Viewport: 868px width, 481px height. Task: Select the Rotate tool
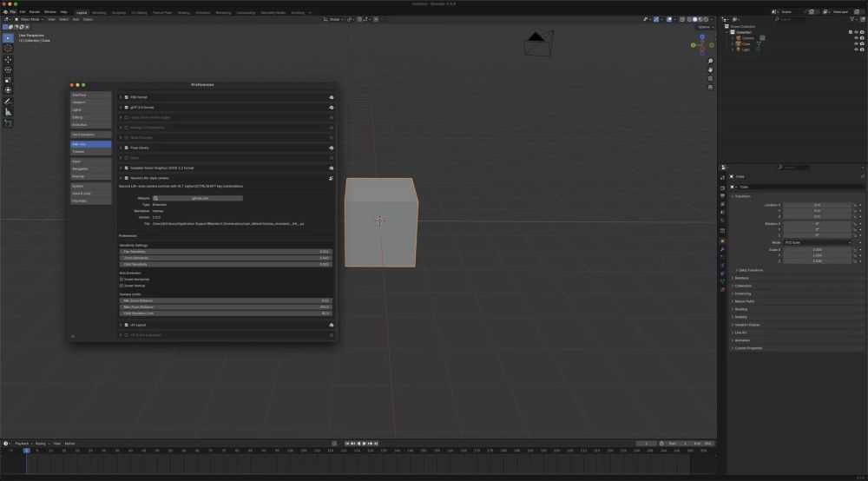pyautogui.click(x=8, y=69)
